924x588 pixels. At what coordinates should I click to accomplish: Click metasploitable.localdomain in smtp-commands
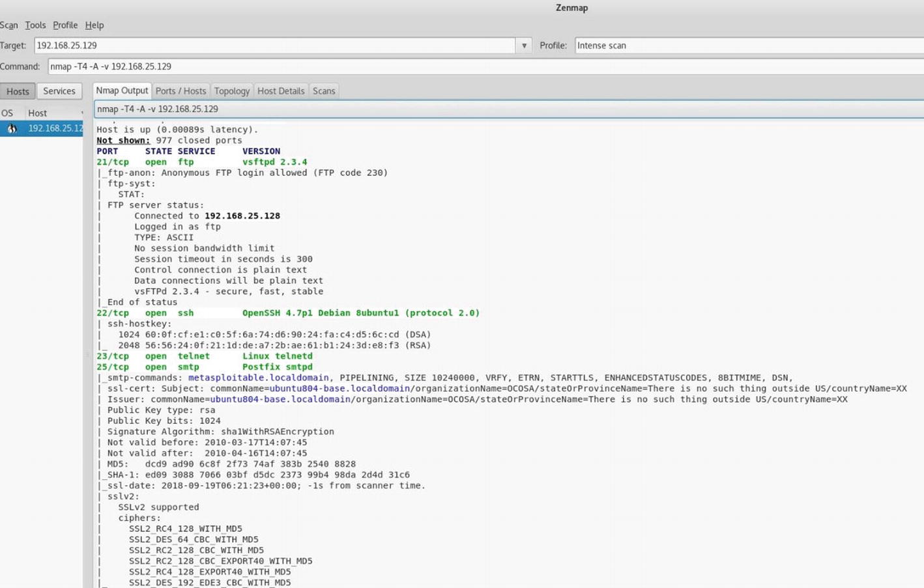pyautogui.click(x=259, y=378)
